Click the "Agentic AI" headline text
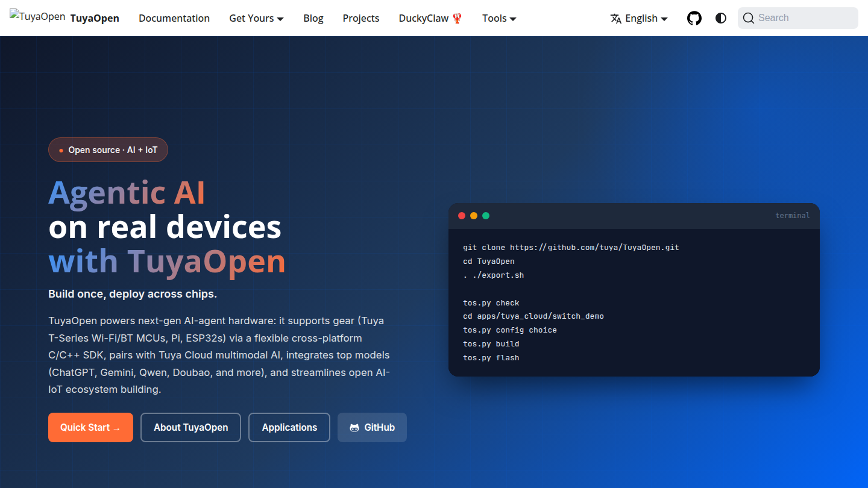 pos(127,193)
